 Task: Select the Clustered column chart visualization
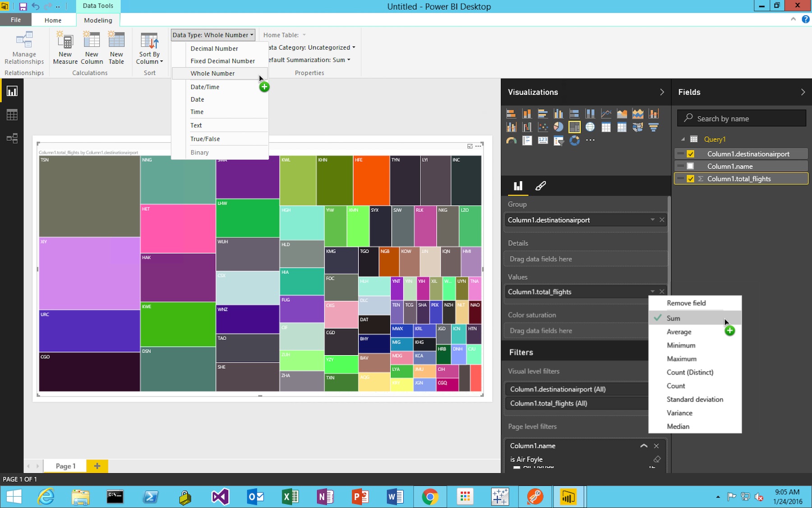(x=558, y=114)
